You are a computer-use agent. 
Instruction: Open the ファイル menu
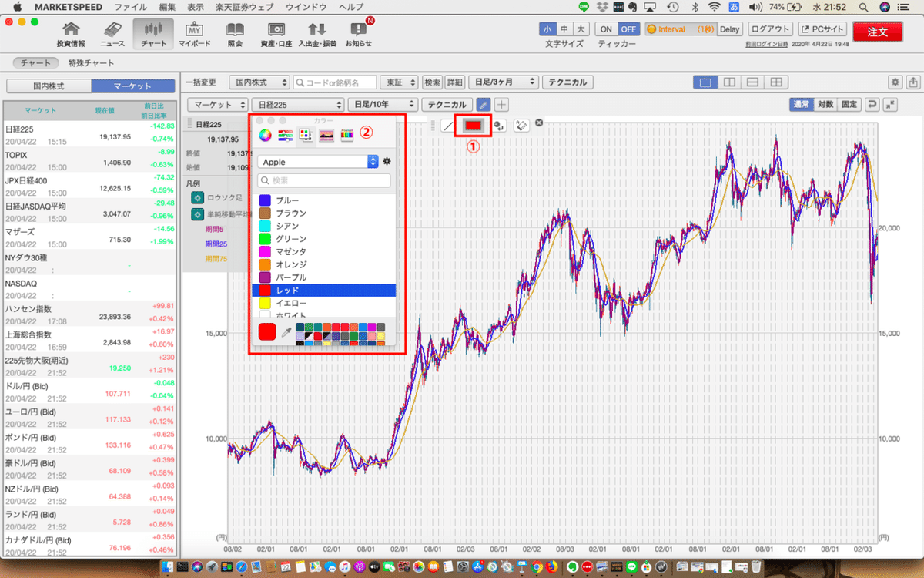pyautogui.click(x=131, y=7)
